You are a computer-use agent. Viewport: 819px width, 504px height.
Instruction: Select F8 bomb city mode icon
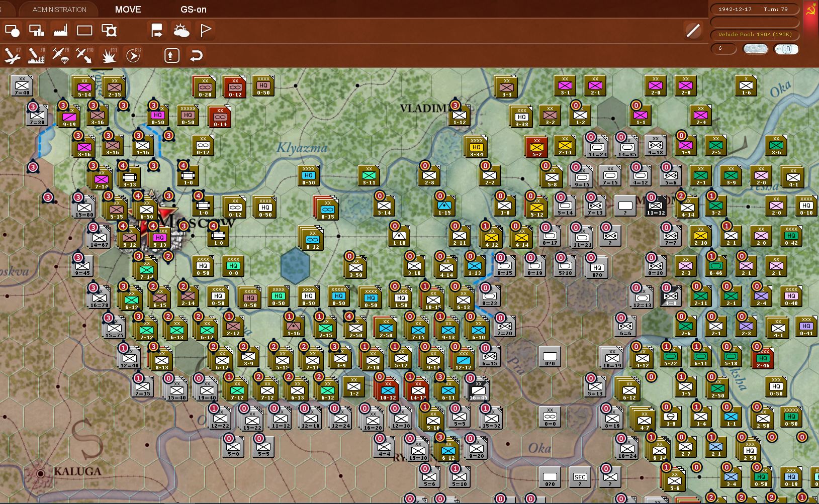pyautogui.click(x=36, y=55)
